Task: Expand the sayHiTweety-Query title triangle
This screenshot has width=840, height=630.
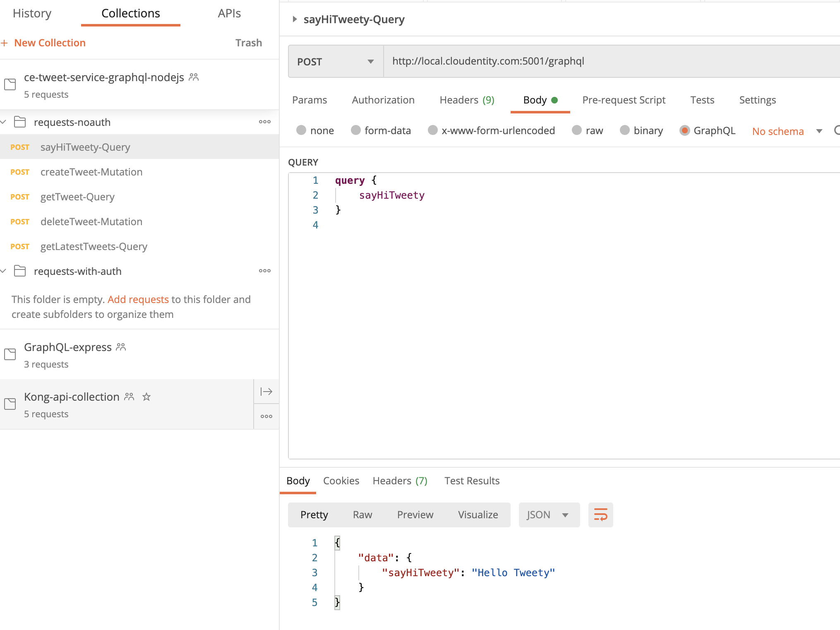Action: (294, 19)
